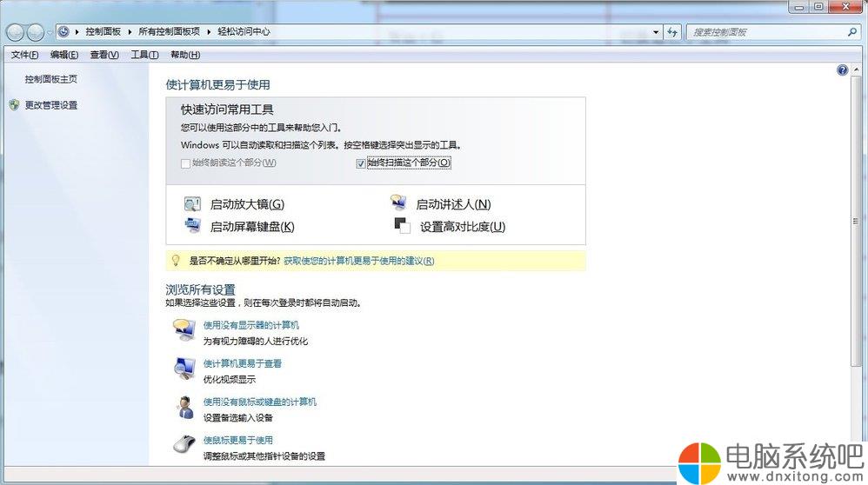This screenshot has height=485, width=868.
Task: Click the icon for 使用没有鼠标或键盘的计算机
Action: coord(184,407)
